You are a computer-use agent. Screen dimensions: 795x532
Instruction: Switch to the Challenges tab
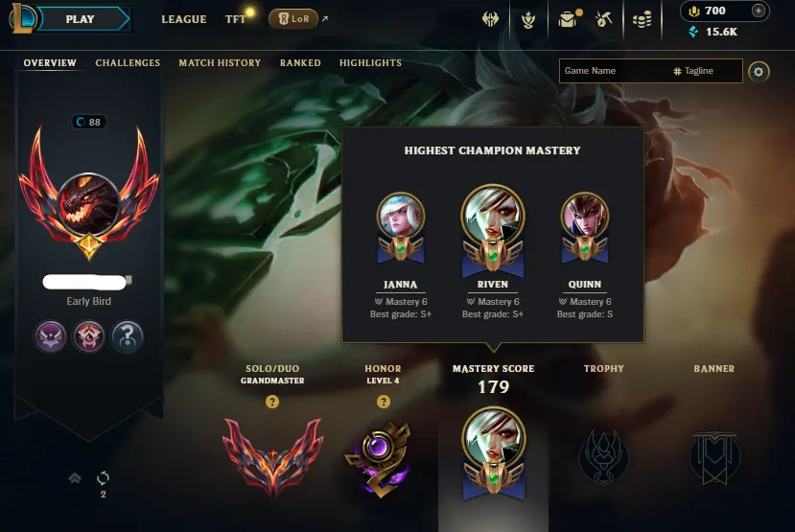128,63
